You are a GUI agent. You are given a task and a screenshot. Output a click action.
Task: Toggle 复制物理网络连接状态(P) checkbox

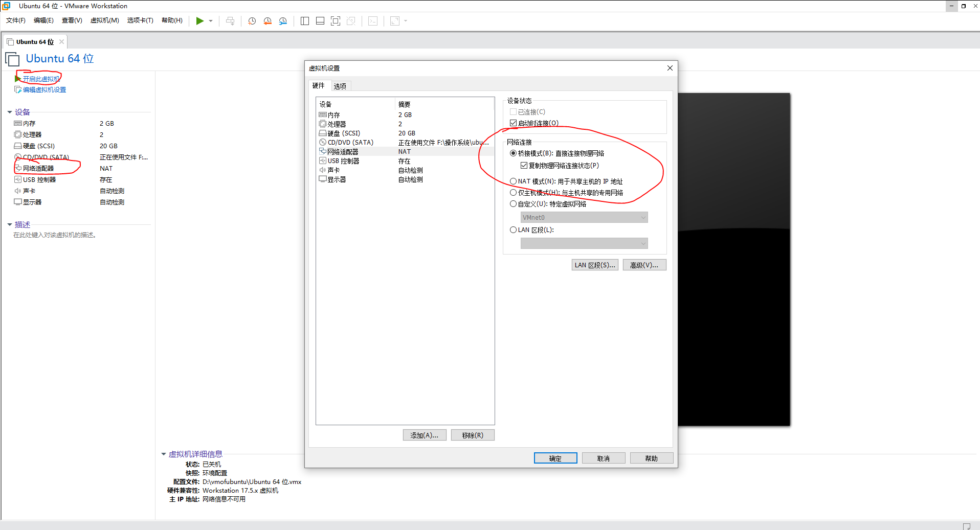(524, 166)
